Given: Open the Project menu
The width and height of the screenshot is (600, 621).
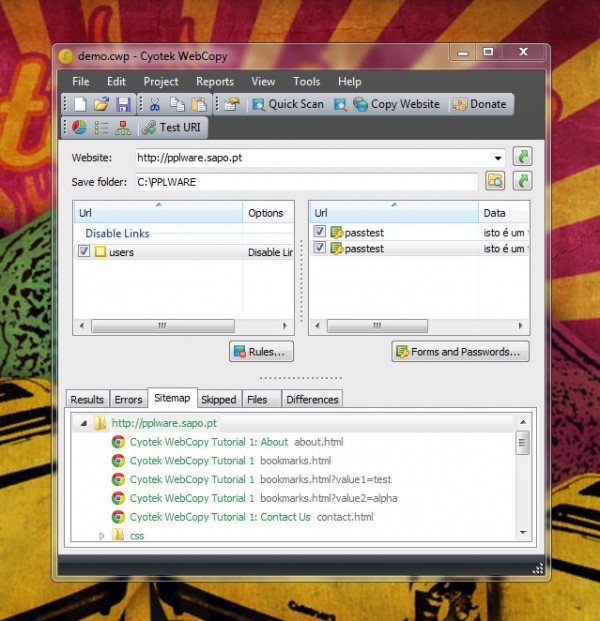Looking at the screenshot, I should click(161, 82).
